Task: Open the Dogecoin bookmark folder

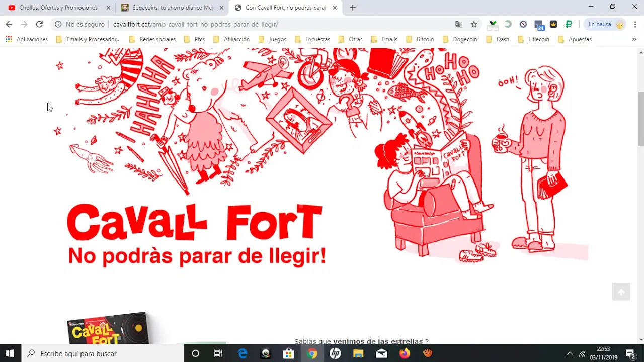Action: pyautogui.click(x=459, y=39)
